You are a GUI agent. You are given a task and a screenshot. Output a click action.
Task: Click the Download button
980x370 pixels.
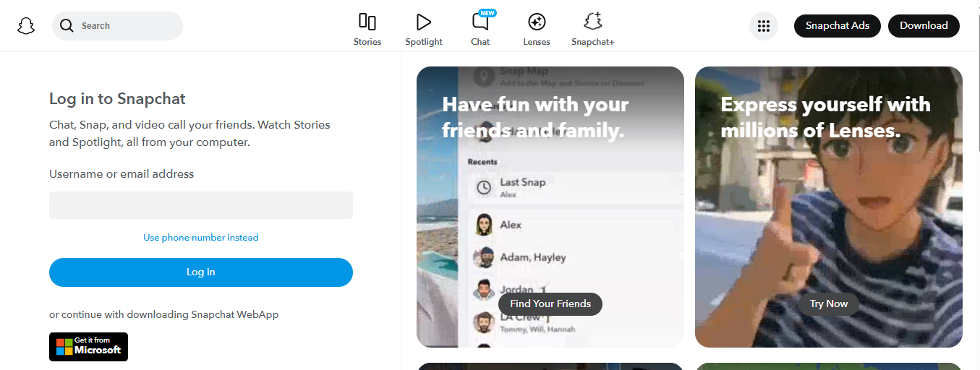point(924,25)
